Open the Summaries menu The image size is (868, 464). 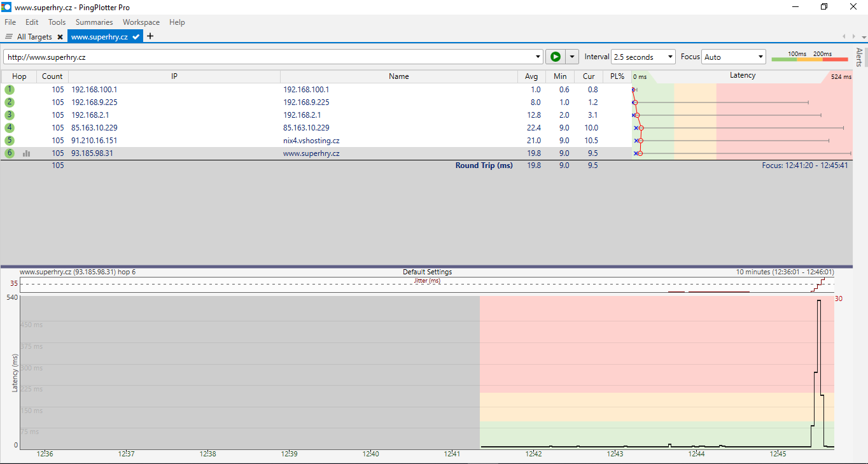click(x=94, y=22)
